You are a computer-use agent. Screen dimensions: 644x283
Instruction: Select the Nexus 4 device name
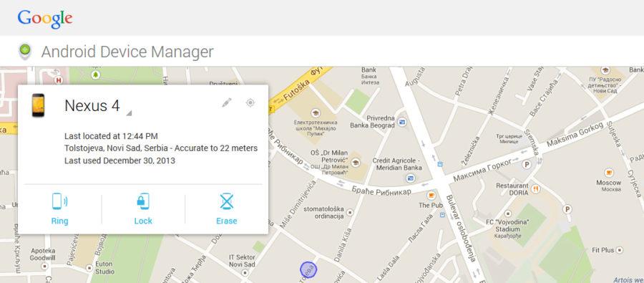click(x=92, y=106)
